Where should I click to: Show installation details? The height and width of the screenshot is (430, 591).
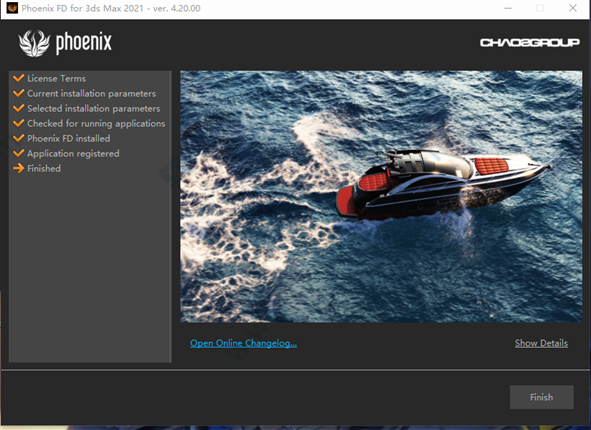pyautogui.click(x=541, y=343)
